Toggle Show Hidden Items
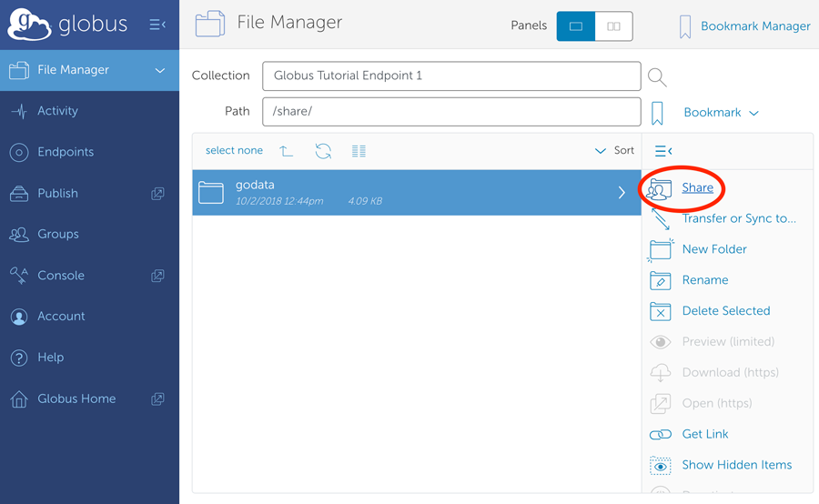 [737, 465]
